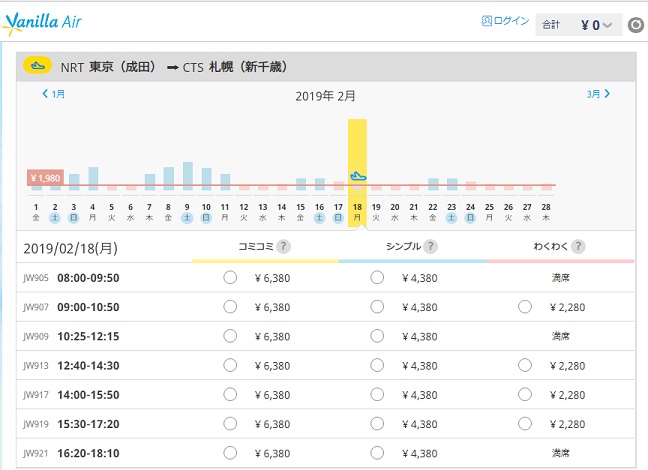Click flight JW913 12:40-14:30 time
This screenshot has height=470, width=648.
pos(88,365)
